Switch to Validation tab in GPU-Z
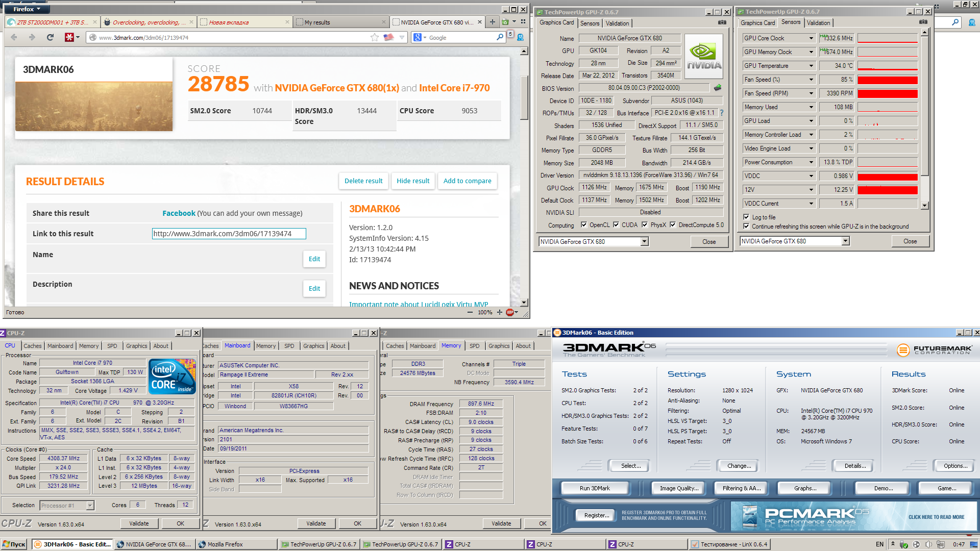 617,23
